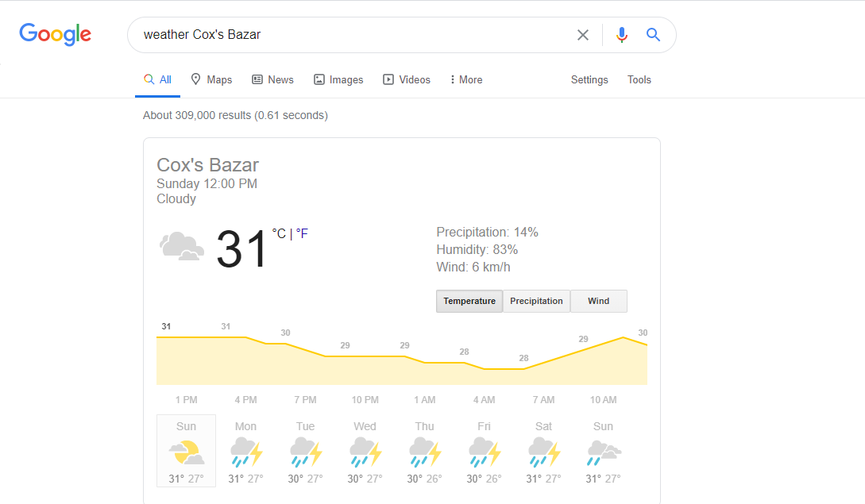Click the blue search magnifier icon

coord(653,35)
